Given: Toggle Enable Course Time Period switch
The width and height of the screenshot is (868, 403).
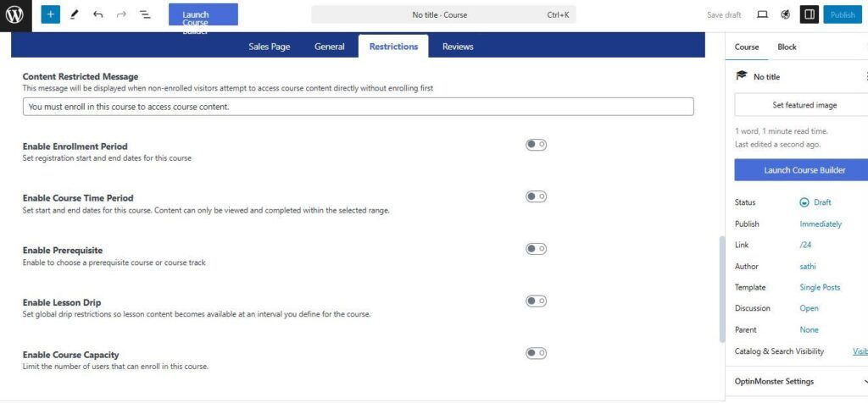Looking at the screenshot, I should (536, 196).
